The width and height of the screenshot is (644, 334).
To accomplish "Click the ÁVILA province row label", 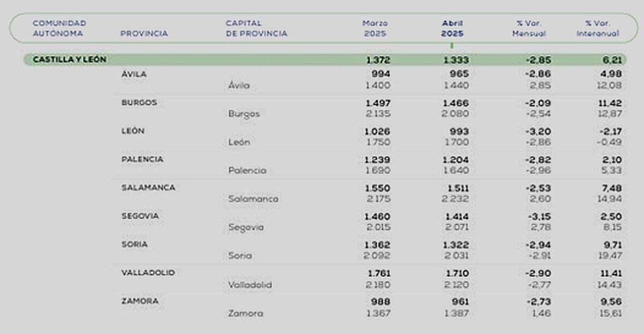I will (134, 75).
